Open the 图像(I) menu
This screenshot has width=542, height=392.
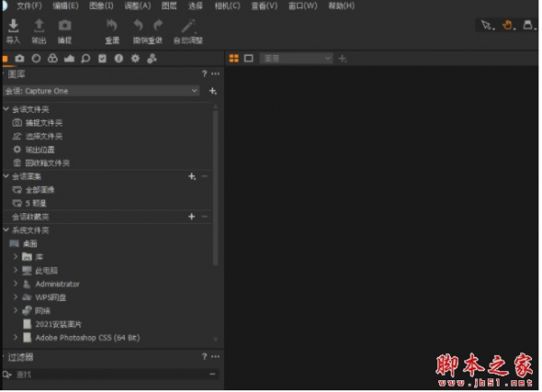tap(101, 6)
